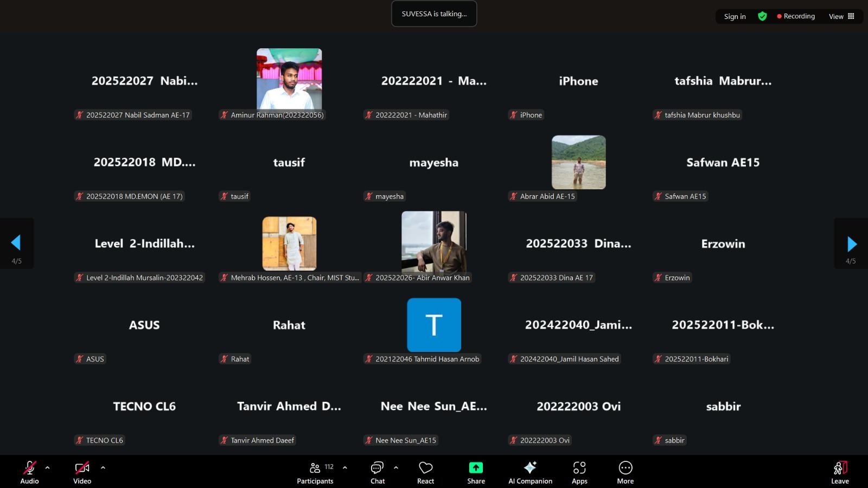Open the Chat panel
The image size is (868, 488).
pos(377,472)
